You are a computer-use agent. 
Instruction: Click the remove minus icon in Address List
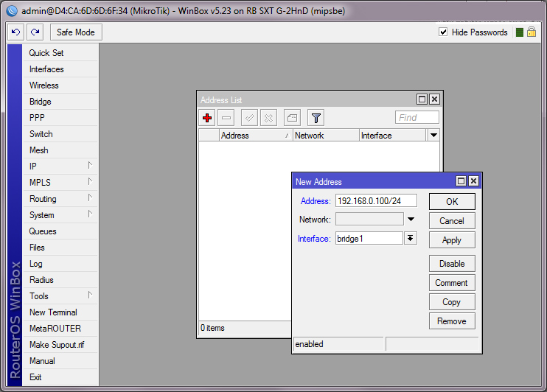click(x=226, y=118)
